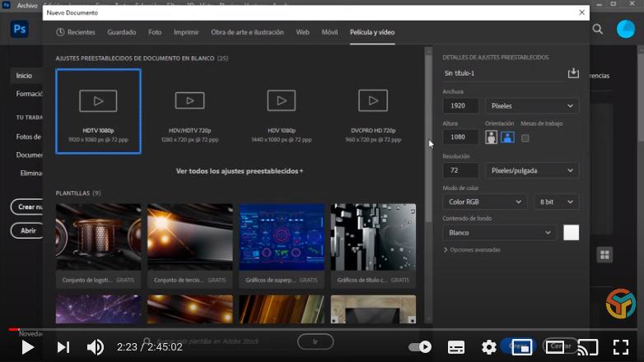The height and width of the screenshot is (362, 644).
Task: Open the Píxeles width units dropdown
Action: [532, 106]
